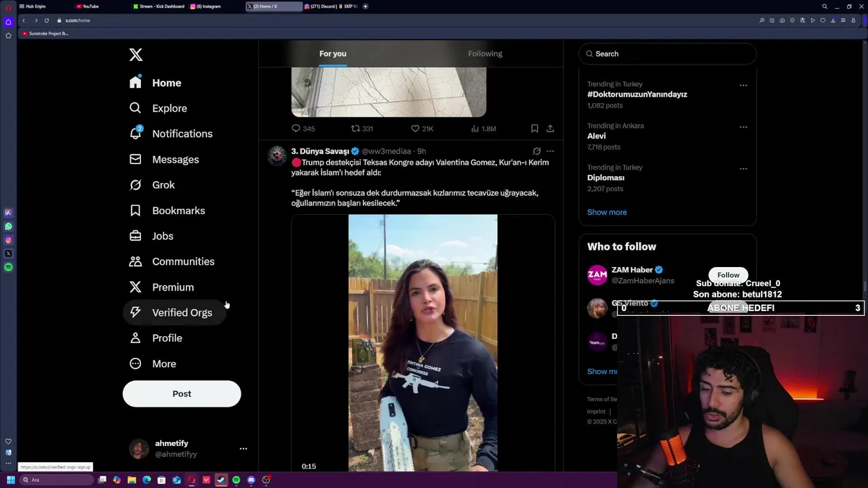Image resolution: width=868 pixels, height=488 pixels.
Task: Open options for Alevi trend
Action: click(x=743, y=127)
